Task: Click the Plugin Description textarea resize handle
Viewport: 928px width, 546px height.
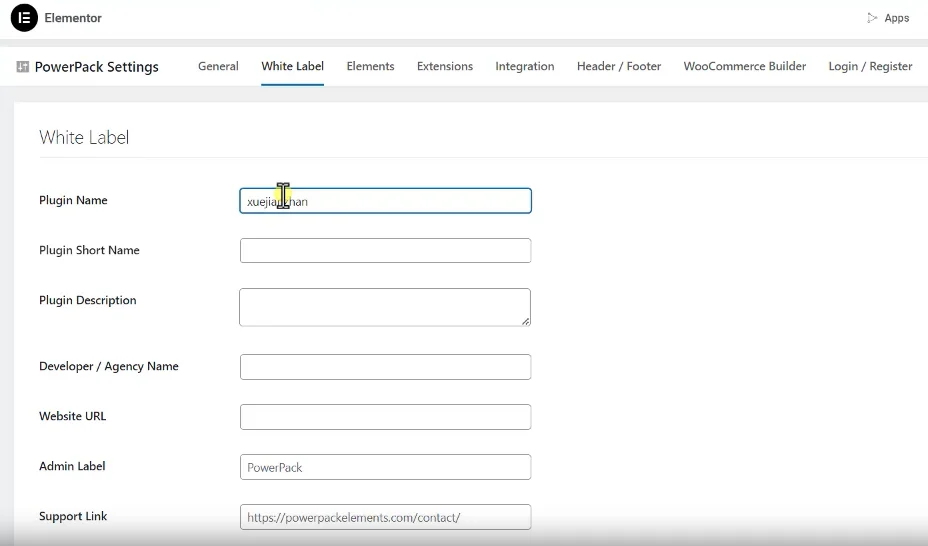Action: [526, 321]
